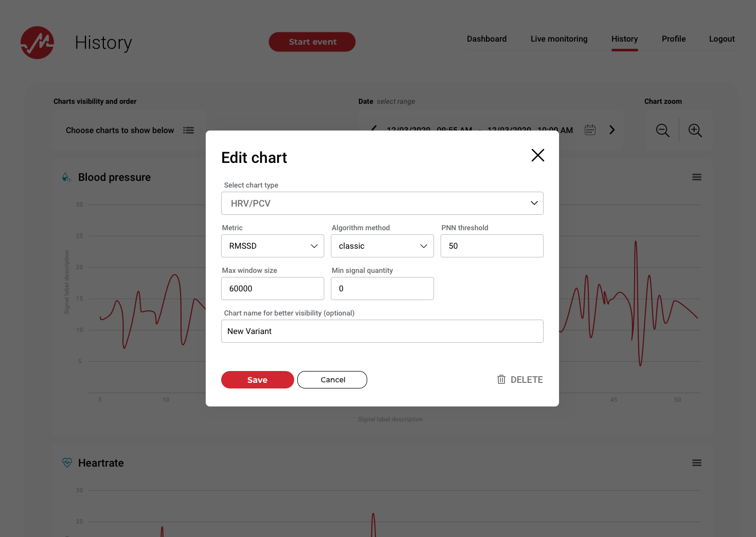This screenshot has height=537, width=756.
Task: Click the list icon for chart ordering
Action: 189,131
